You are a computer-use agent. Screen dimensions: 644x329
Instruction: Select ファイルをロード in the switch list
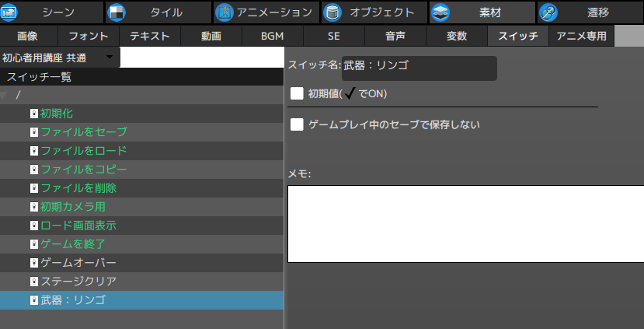(141, 151)
